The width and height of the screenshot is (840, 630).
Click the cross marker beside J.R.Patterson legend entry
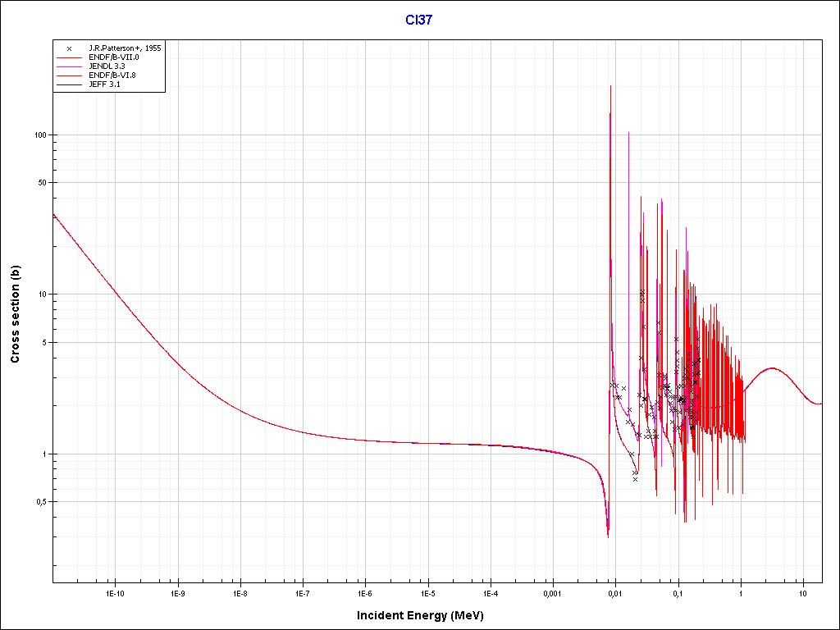pos(69,48)
